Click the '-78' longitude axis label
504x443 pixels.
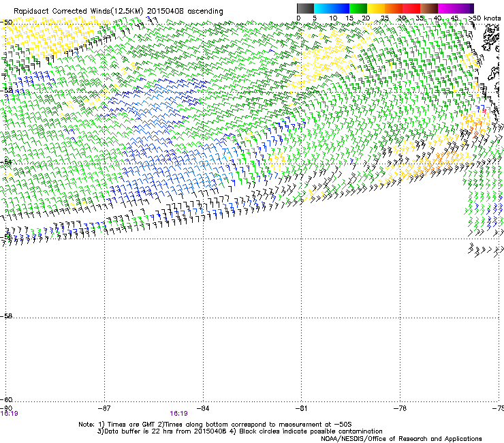[x=400, y=408]
